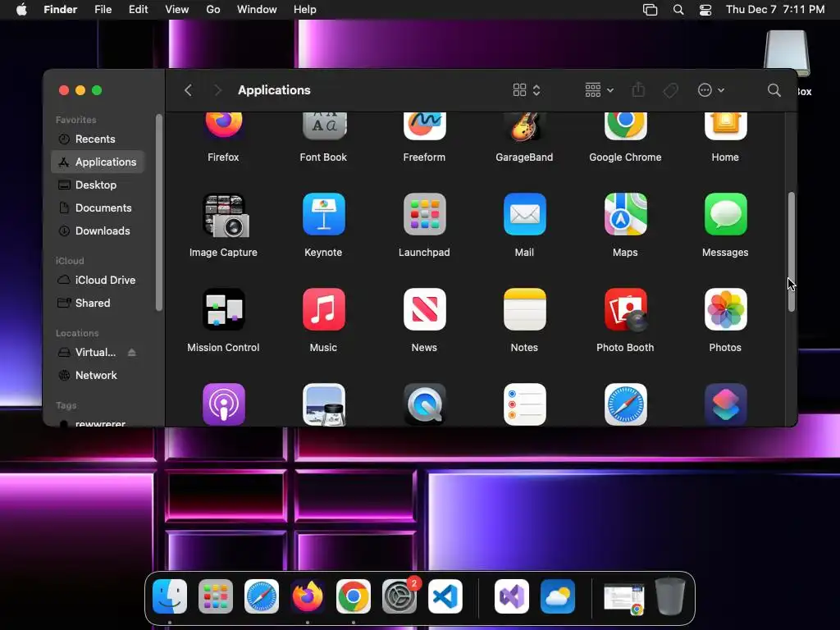The height and width of the screenshot is (630, 840).
Task: Select Network in the sidebar
Action: tap(98, 376)
